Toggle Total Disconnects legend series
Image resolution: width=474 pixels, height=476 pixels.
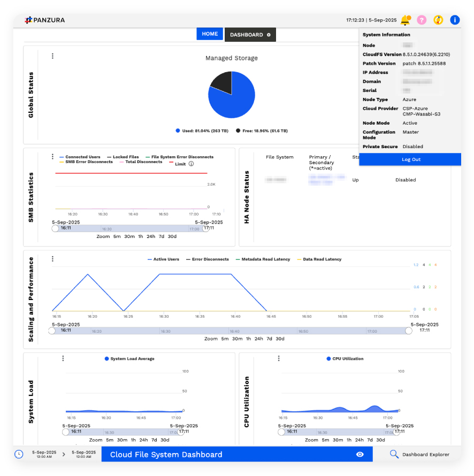click(x=141, y=162)
